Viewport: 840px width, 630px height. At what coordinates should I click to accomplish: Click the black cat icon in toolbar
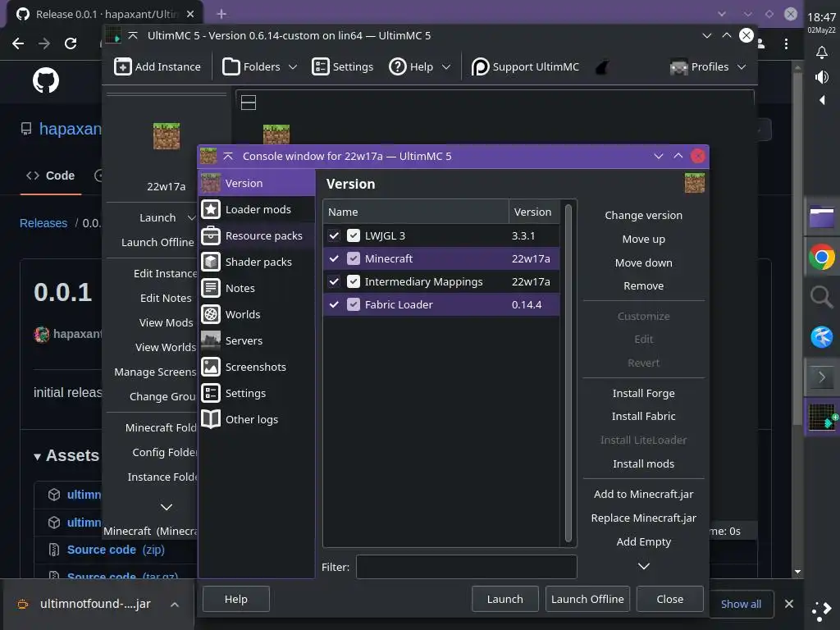click(602, 67)
